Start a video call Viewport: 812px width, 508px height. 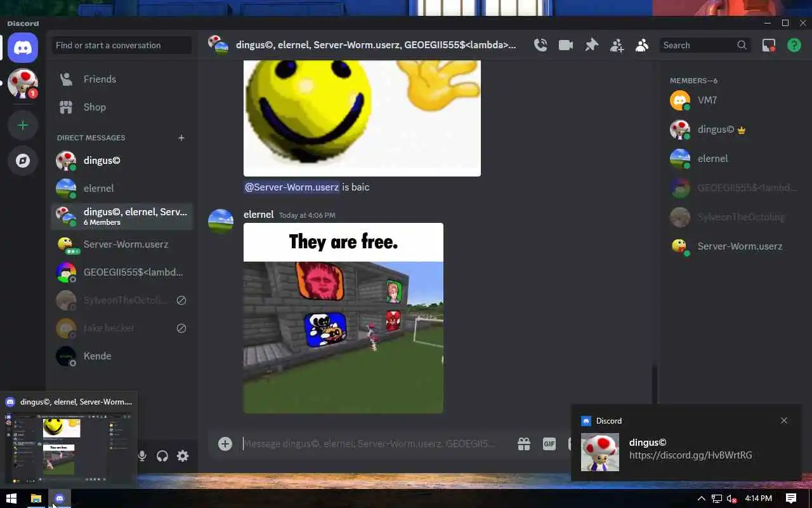click(x=566, y=45)
